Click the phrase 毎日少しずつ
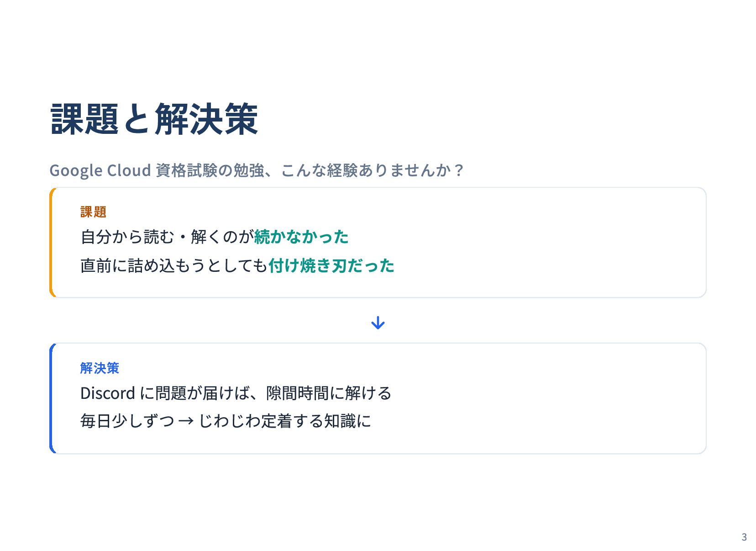Screen dimensions: 756x551 (x=127, y=421)
